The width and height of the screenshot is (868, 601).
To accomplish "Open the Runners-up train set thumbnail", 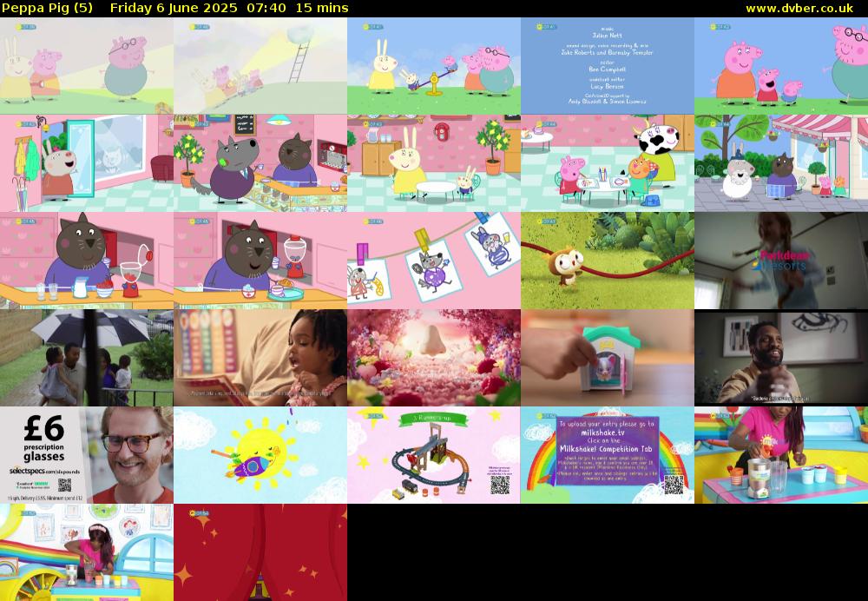I will point(434,455).
